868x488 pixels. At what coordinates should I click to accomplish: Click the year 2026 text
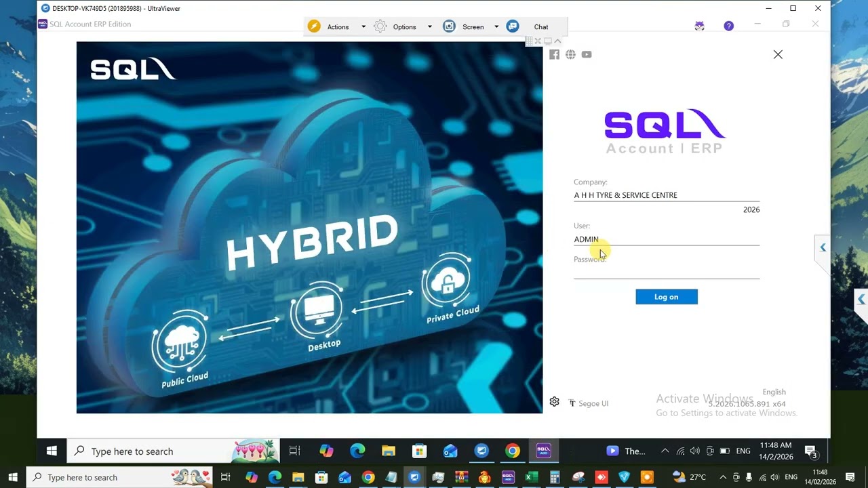point(751,210)
